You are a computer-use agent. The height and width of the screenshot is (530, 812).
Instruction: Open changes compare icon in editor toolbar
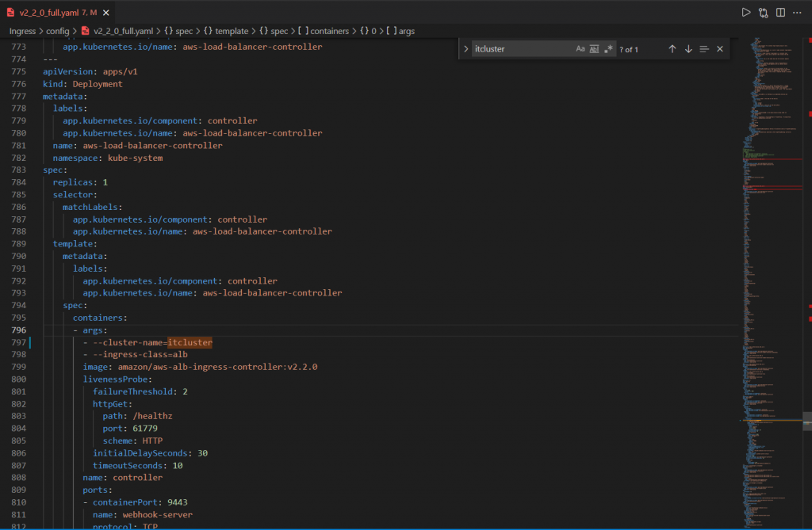(x=764, y=13)
